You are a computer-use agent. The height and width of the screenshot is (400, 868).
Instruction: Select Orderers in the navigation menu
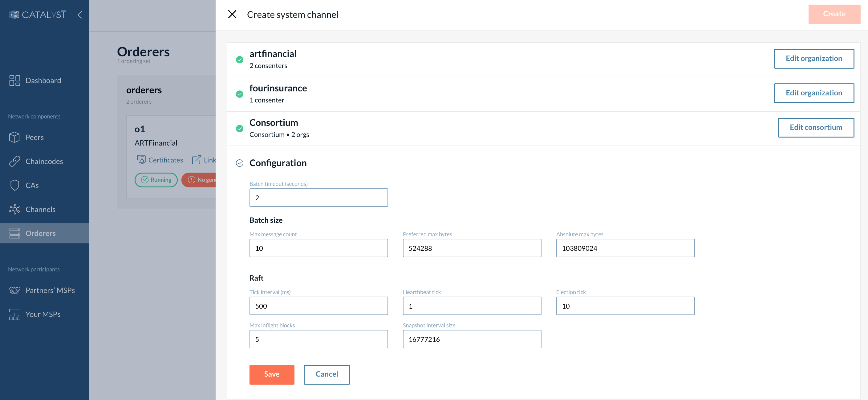pyautogui.click(x=41, y=233)
